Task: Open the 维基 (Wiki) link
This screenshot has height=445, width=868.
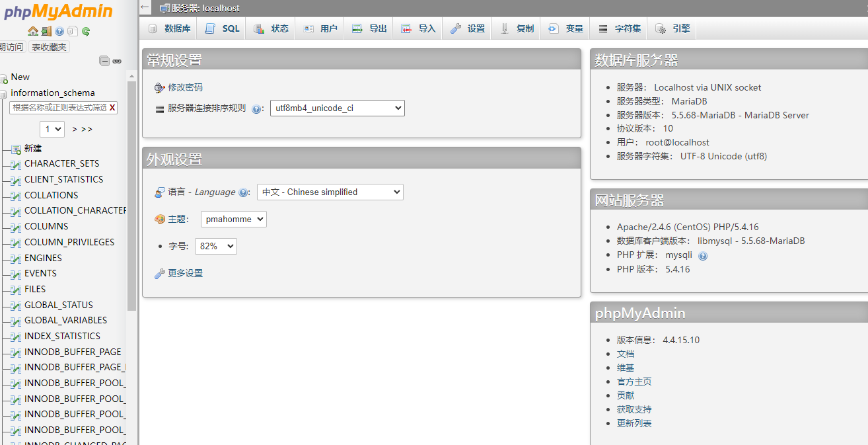Action: [x=625, y=368]
